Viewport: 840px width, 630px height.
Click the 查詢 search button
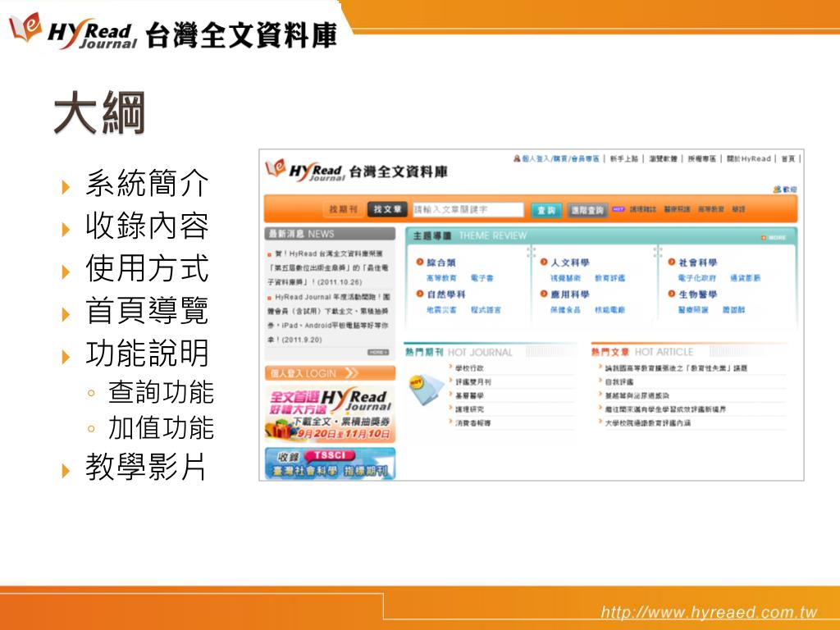546,210
